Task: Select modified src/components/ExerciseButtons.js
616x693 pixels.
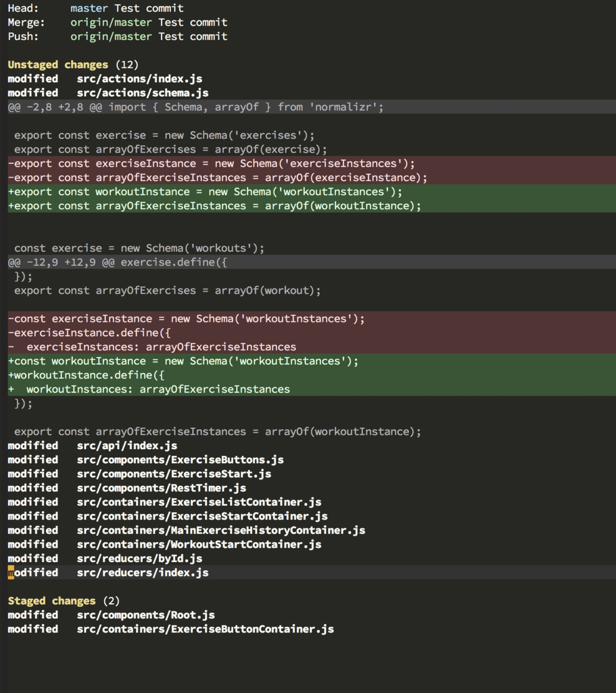Action: [180, 459]
